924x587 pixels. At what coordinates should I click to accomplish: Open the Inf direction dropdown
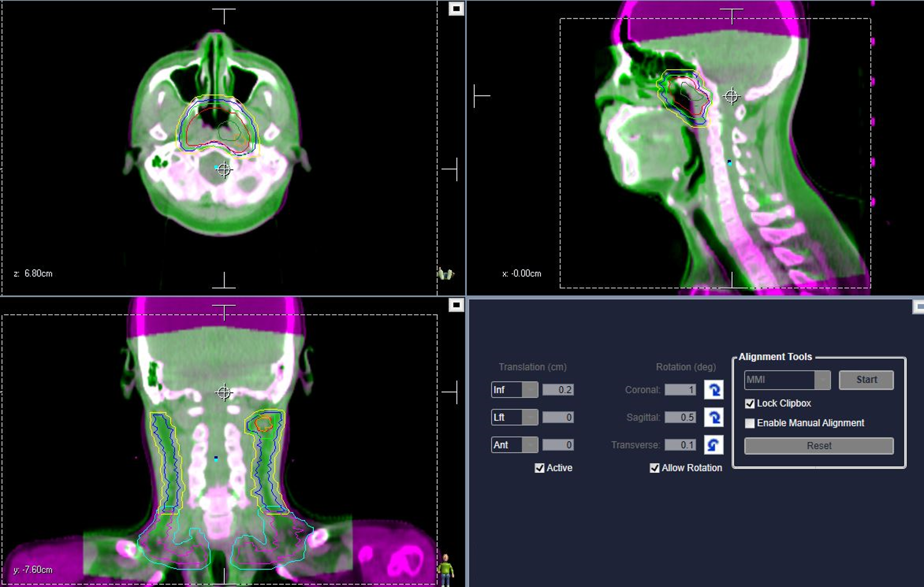530,390
